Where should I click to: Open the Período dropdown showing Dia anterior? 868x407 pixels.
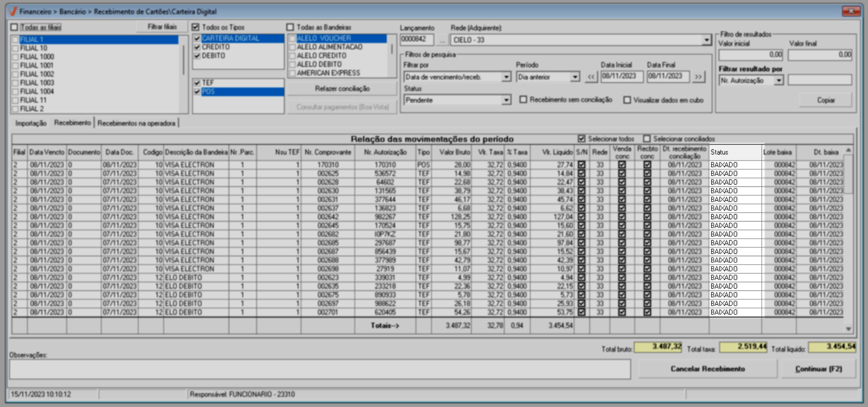[x=575, y=77]
